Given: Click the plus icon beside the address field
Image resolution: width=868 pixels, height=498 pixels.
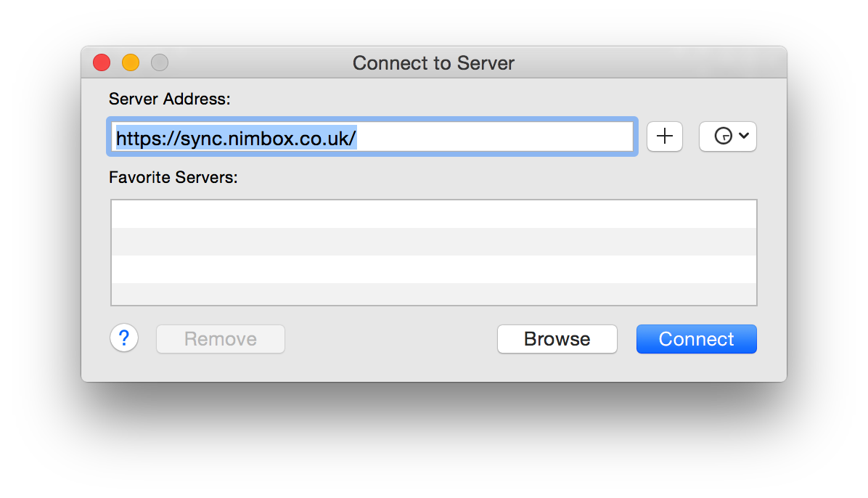Looking at the screenshot, I should pos(665,136).
